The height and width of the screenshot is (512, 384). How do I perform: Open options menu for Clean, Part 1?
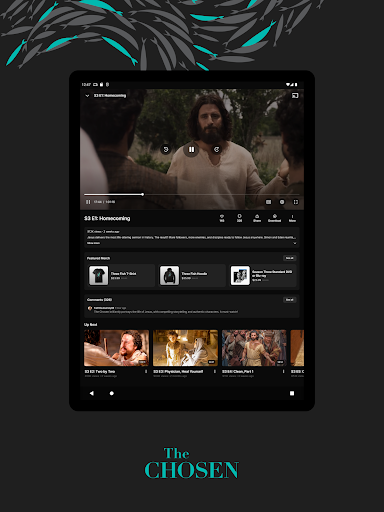pos(284,371)
